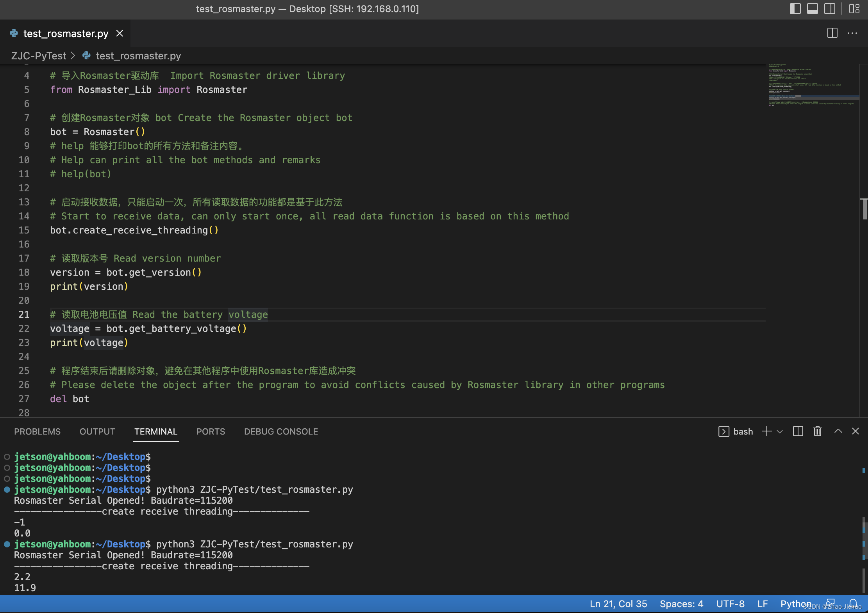Toggle the primary sidebar layout icon
This screenshot has width=868, height=613.
click(795, 9)
